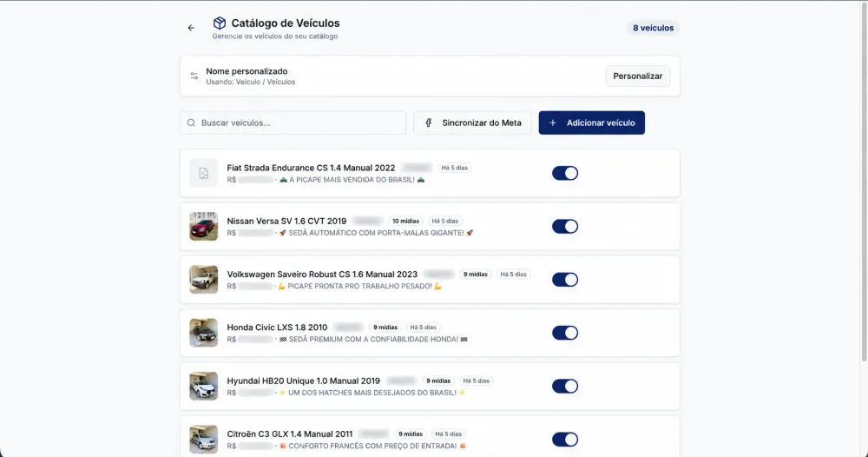Click the 8 veículos badge
This screenshot has height=457, width=868.
tap(654, 28)
